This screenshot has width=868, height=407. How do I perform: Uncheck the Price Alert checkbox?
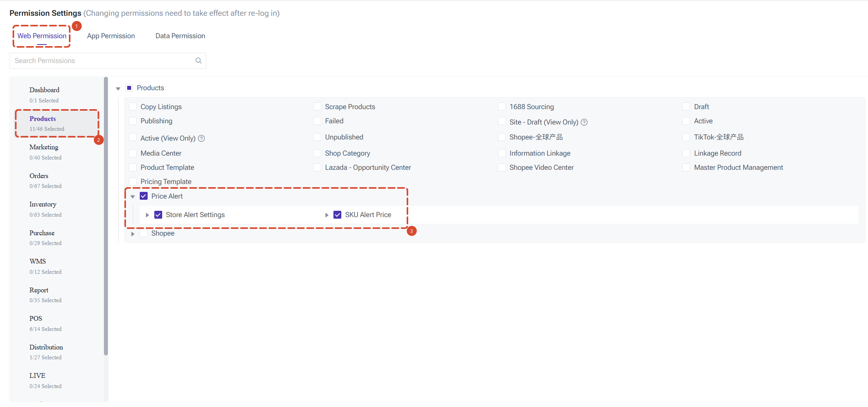click(x=144, y=196)
